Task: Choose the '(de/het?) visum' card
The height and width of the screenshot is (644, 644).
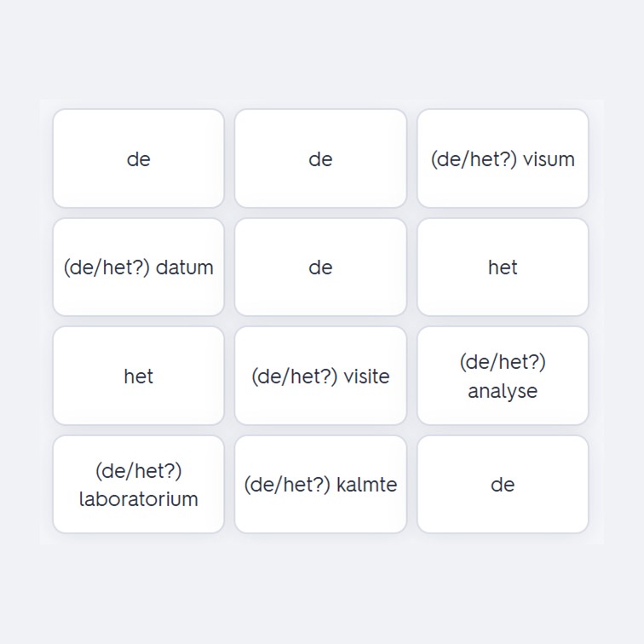Action: click(x=503, y=158)
